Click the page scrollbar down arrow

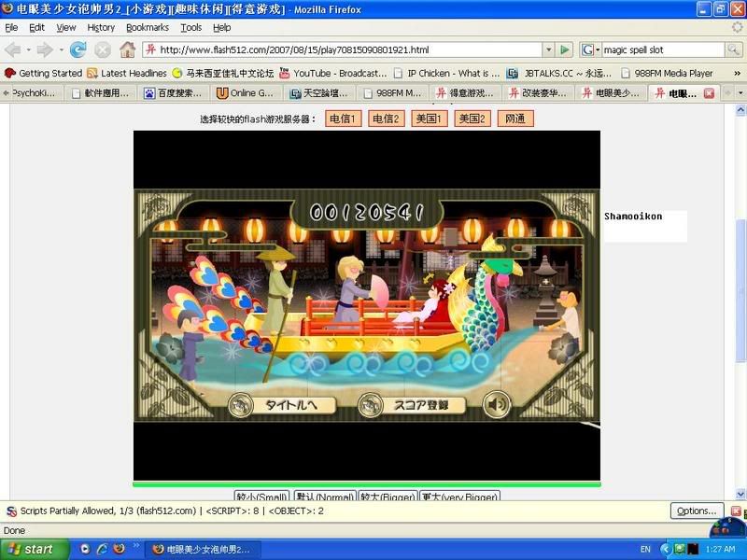740,494
